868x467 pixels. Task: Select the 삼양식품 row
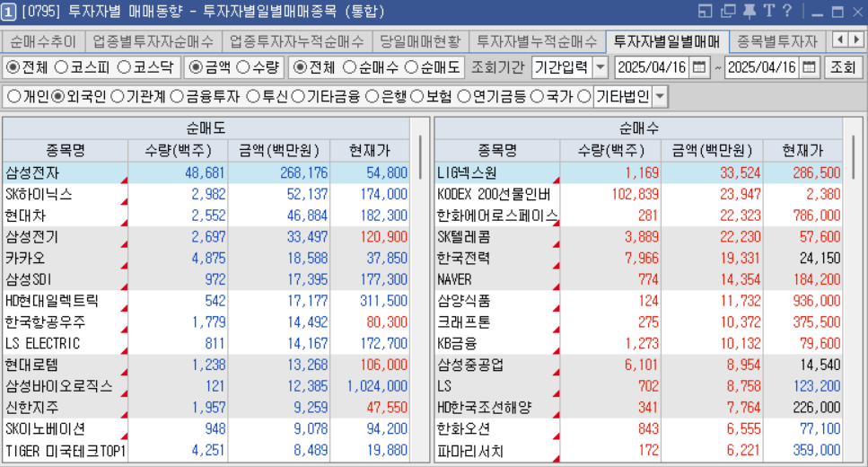pos(639,301)
